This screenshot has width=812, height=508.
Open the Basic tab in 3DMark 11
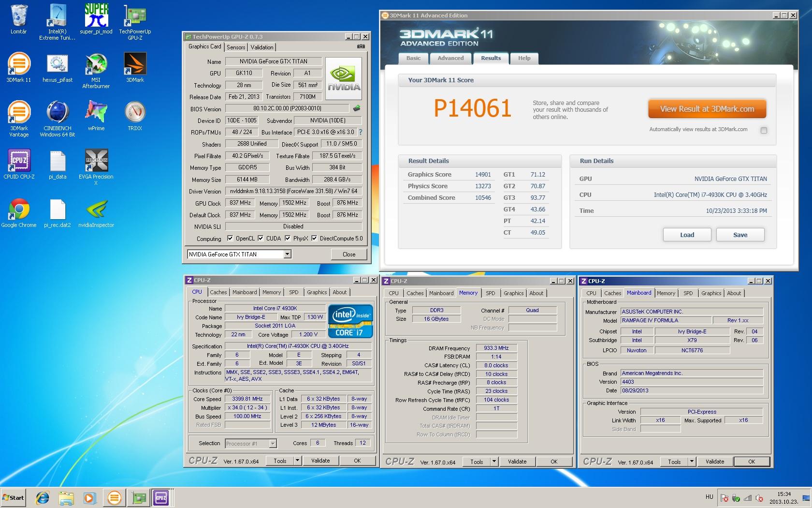413,58
